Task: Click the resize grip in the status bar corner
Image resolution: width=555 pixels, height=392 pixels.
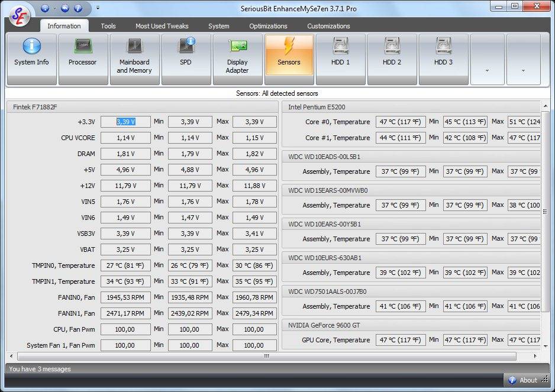Action: click(x=546, y=380)
